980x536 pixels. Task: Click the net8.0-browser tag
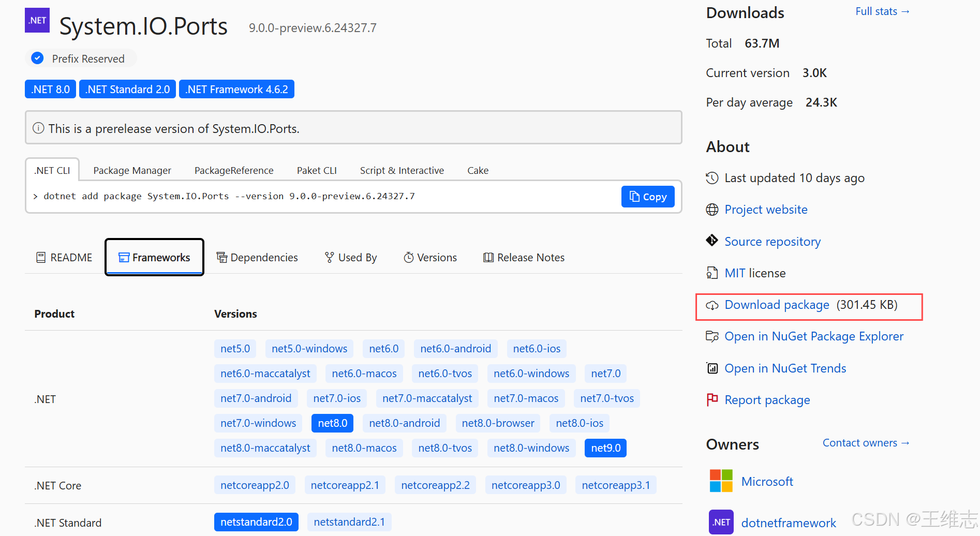point(498,423)
